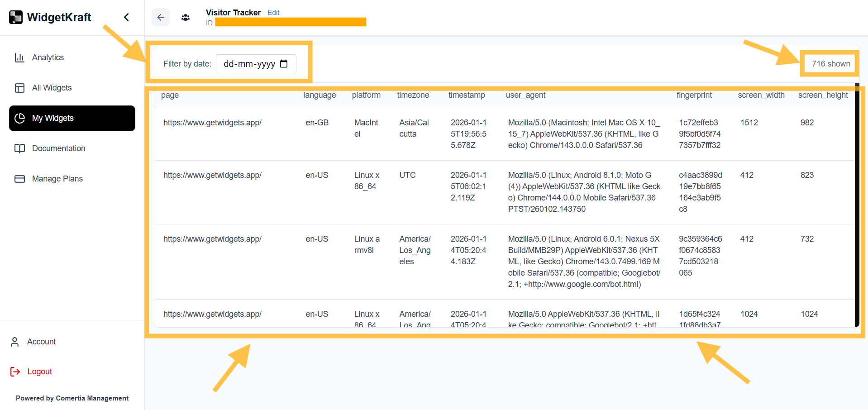Screen dimensions: 868x410
Task: Click the back arrow button
Action: pos(161,18)
